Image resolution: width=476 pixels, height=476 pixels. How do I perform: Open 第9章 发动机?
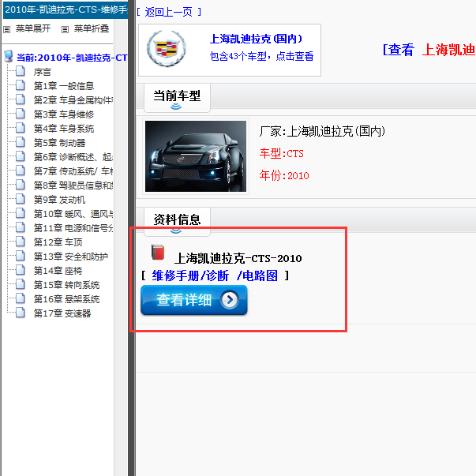pos(59,200)
